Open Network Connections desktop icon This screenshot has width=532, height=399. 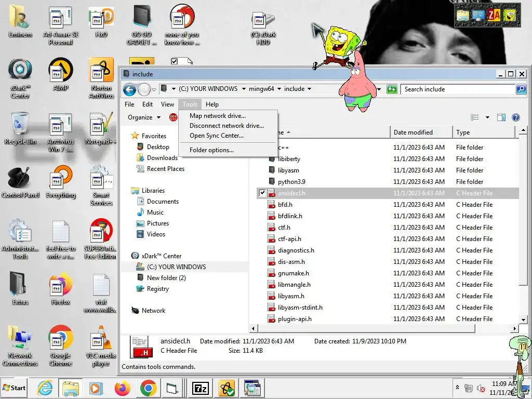tap(20, 346)
